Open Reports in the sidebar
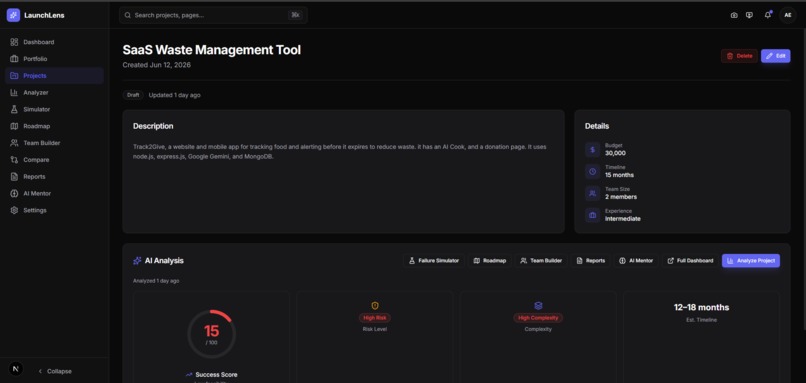This screenshot has width=806, height=383. (54, 177)
